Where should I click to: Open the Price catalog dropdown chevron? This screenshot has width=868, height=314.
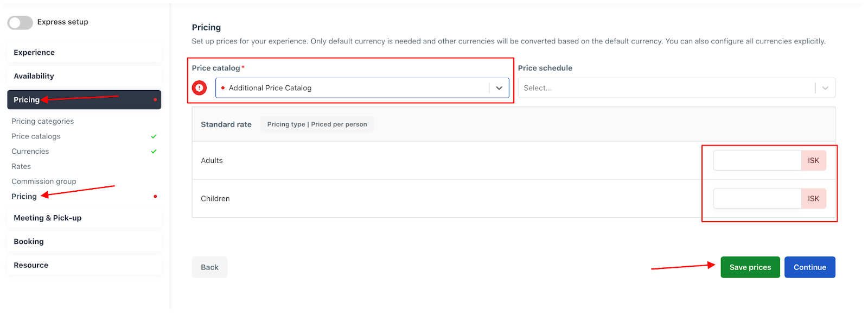click(x=499, y=88)
